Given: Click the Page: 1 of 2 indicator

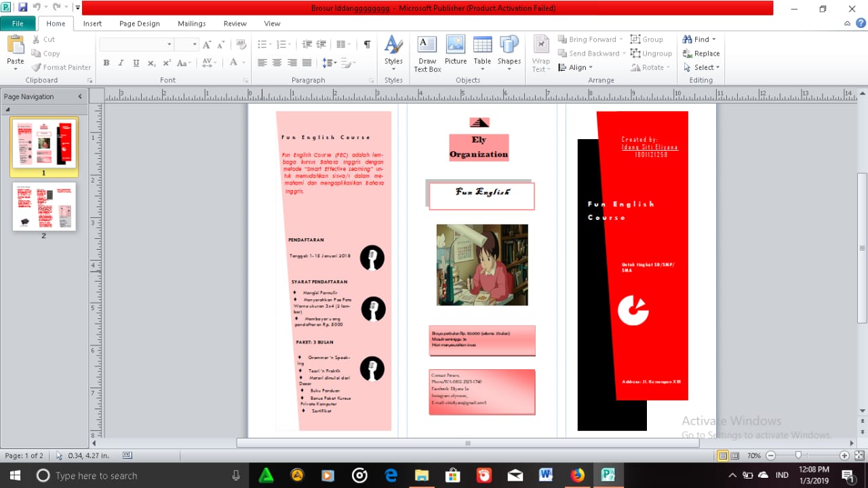Looking at the screenshot, I should [24, 456].
